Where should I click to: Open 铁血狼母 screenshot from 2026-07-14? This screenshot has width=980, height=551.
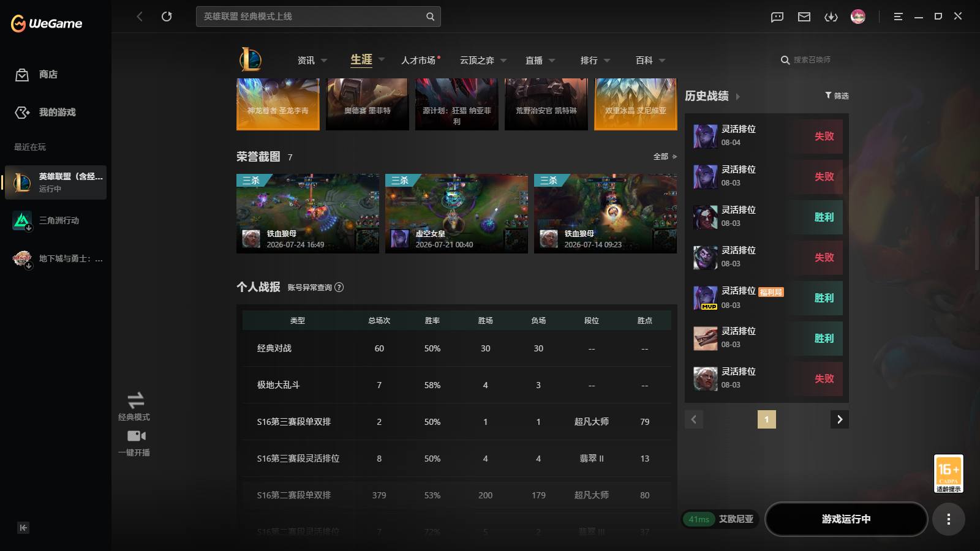(605, 214)
